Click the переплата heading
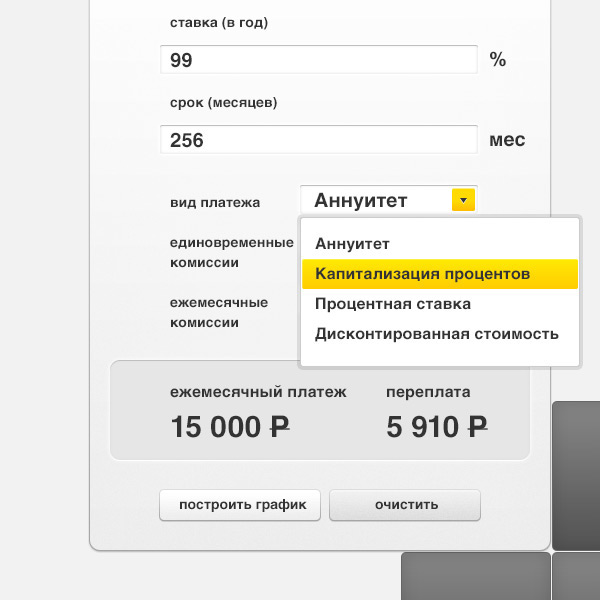This screenshot has width=600, height=600. point(428,392)
